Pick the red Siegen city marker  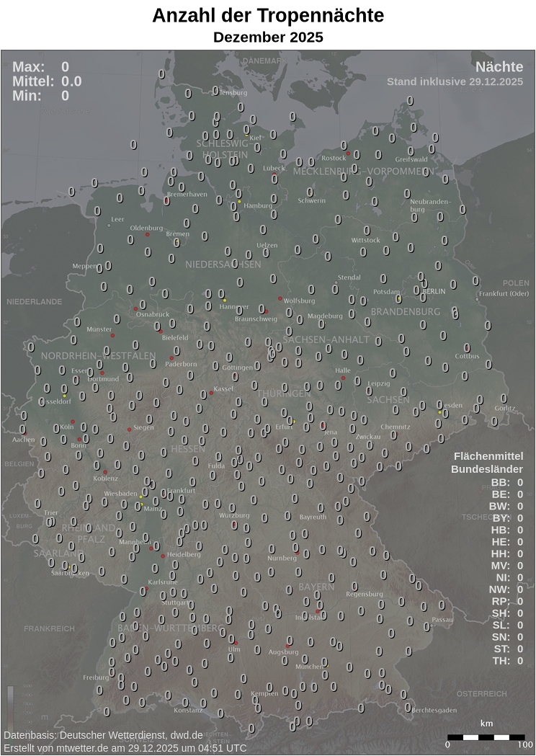(130, 430)
